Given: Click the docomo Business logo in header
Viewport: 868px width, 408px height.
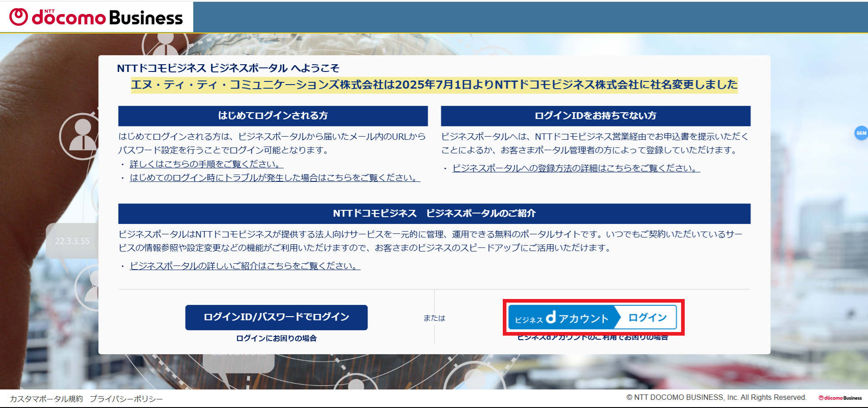Looking at the screenshot, I should point(96,17).
